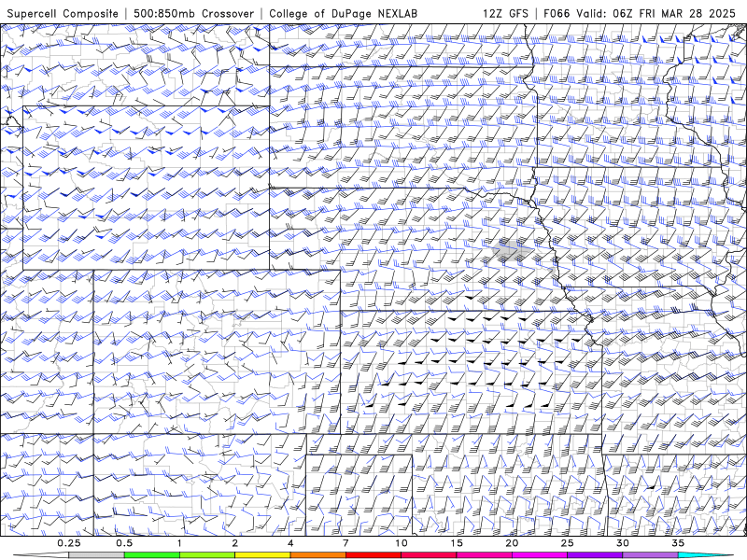Click the legend value 7
The width and height of the screenshot is (747, 560).
pyautogui.click(x=345, y=543)
